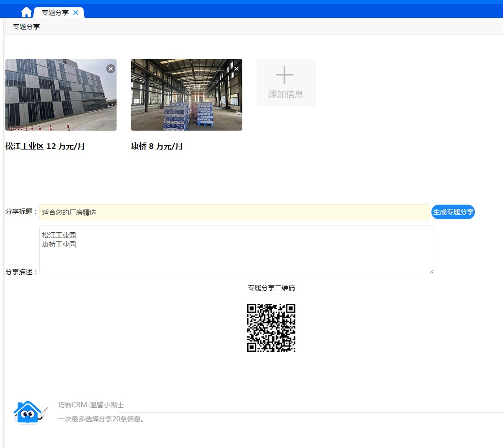The width and height of the screenshot is (503, 448).
Task: Go to the home page icon
Action: pyautogui.click(x=26, y=12)
